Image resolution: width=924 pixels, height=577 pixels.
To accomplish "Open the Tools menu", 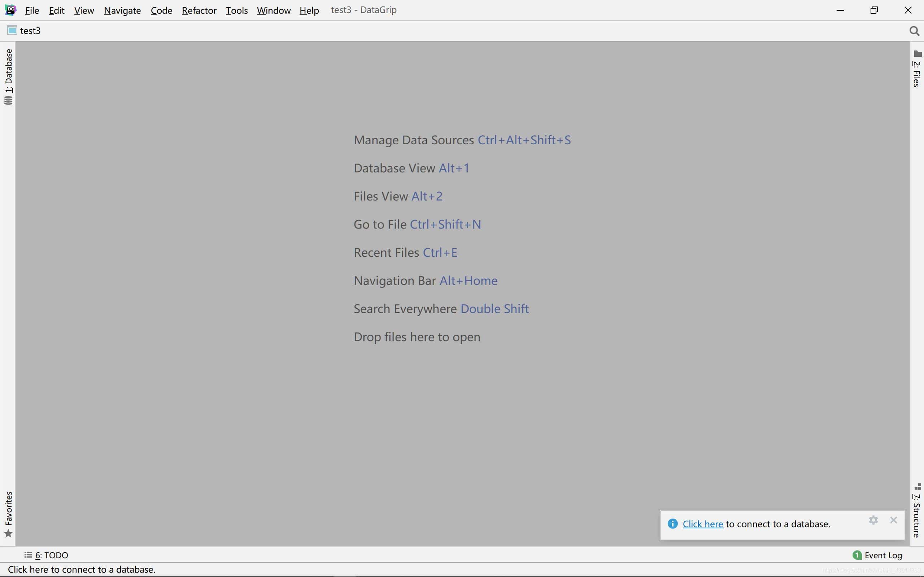I will point(236,10).
